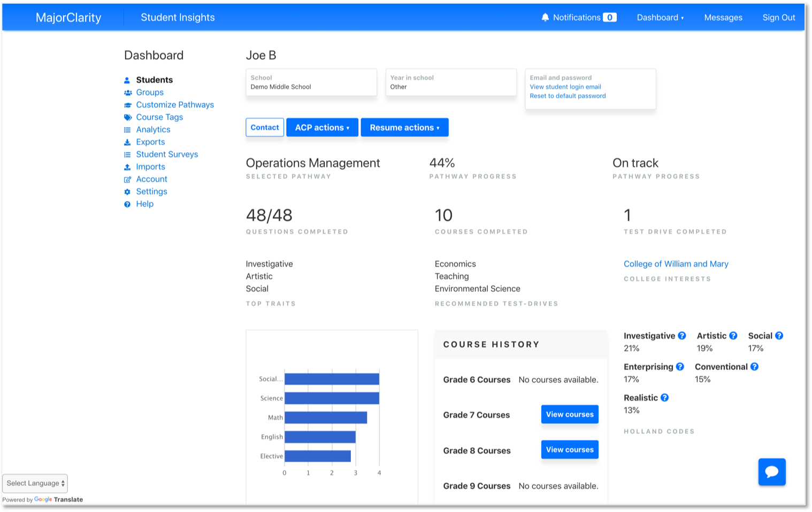Click the Customize Pathways graduation cap icon
The image size is (812, 512).
127,105
